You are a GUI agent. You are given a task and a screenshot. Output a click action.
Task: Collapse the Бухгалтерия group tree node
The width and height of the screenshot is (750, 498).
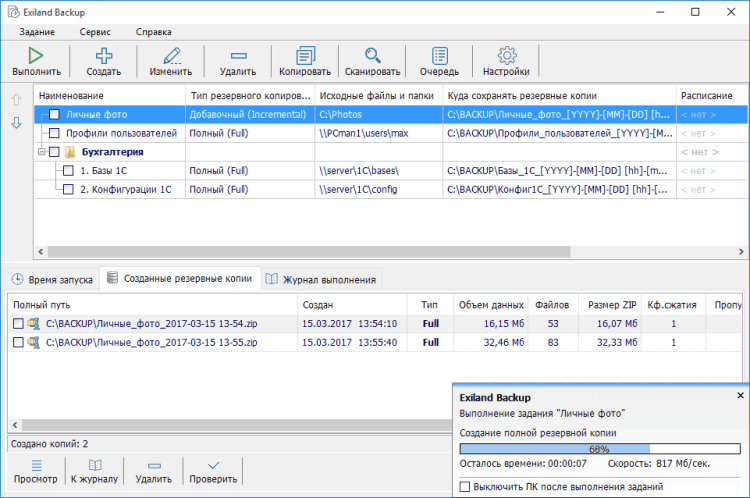pyautogui.click(x=41, y=152)
